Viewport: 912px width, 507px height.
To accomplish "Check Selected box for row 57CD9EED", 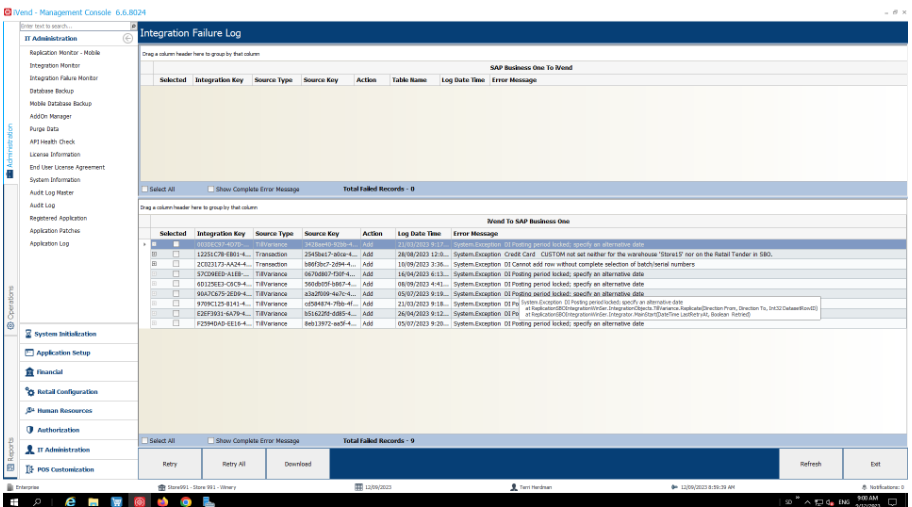I will click(x=176, y=274).
